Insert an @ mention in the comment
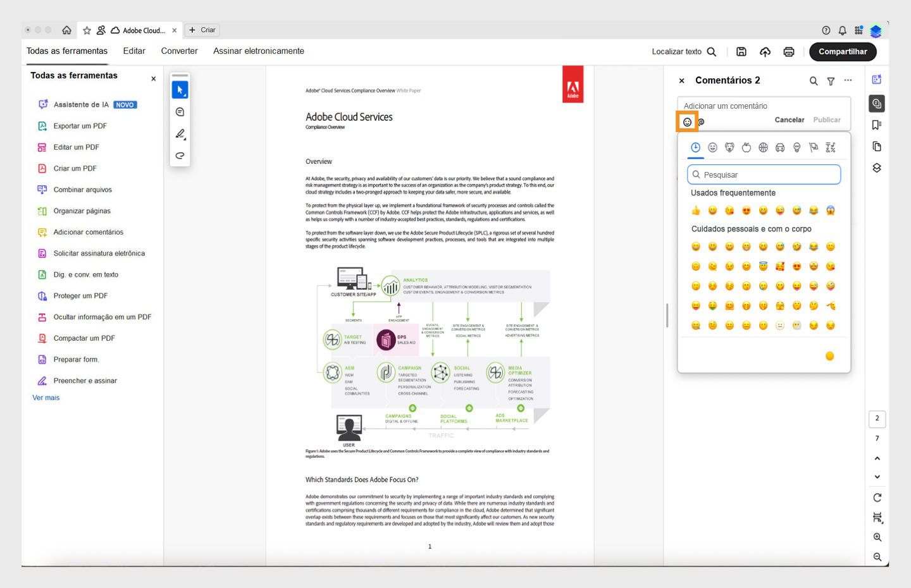This screenshot has width=911, height=588. click(701, 122)
